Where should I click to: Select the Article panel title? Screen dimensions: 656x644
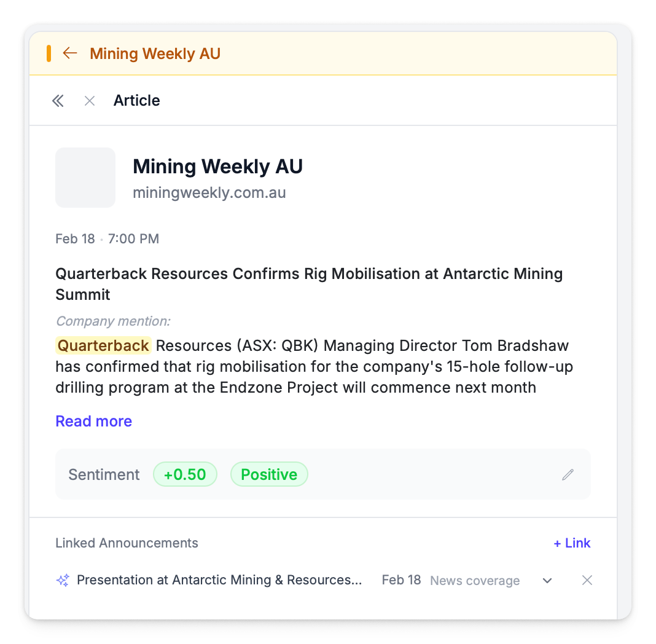137,101
